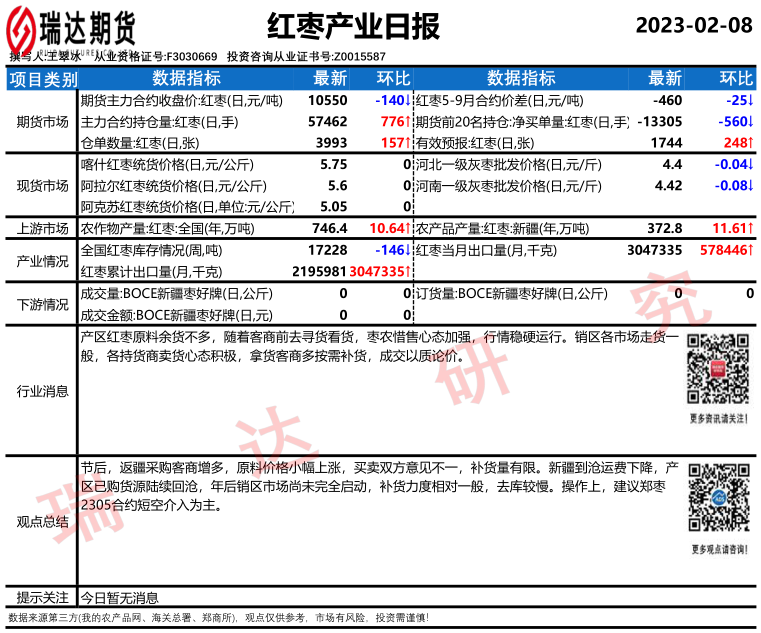Viewport: 761px width, 633px height.
Task: Click the 产业情况 category cell
Action: 42,261
